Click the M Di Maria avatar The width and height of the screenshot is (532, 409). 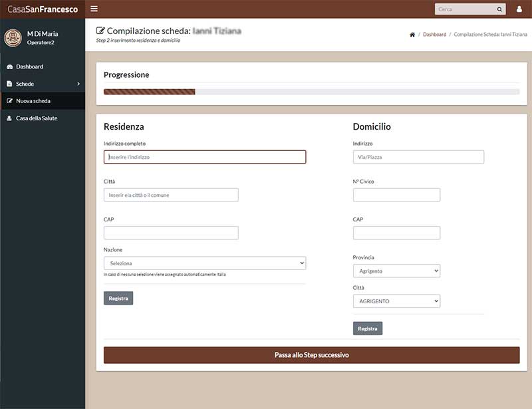(13, 38)
